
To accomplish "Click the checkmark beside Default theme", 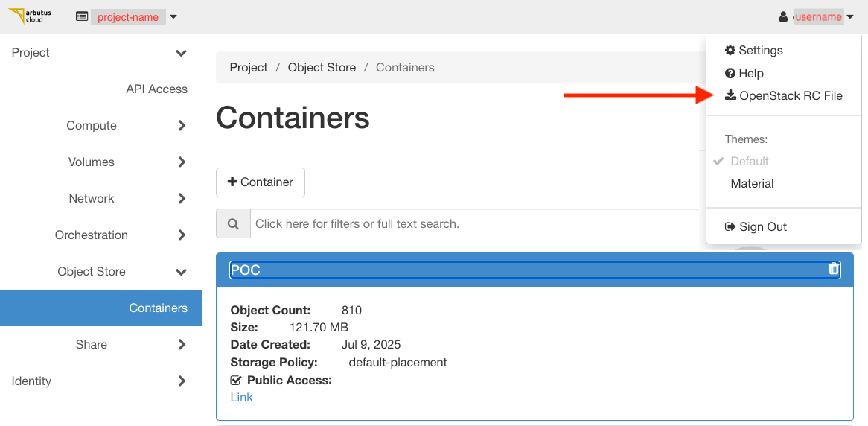I will pyautogui.click(x=718, y=161).
